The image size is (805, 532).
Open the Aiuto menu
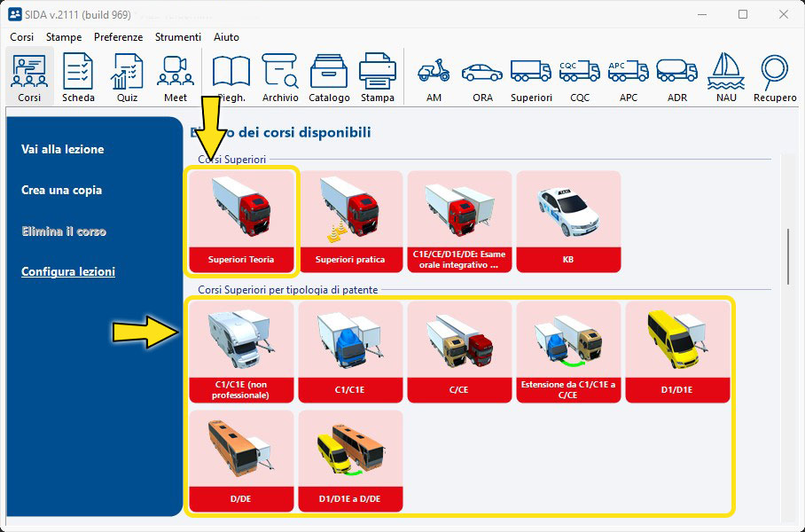226,37
